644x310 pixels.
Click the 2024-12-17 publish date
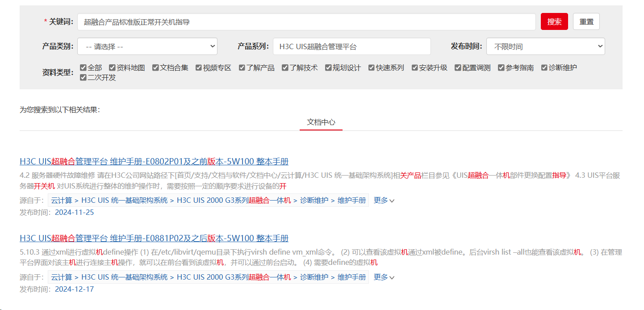(x=74, y=289)
